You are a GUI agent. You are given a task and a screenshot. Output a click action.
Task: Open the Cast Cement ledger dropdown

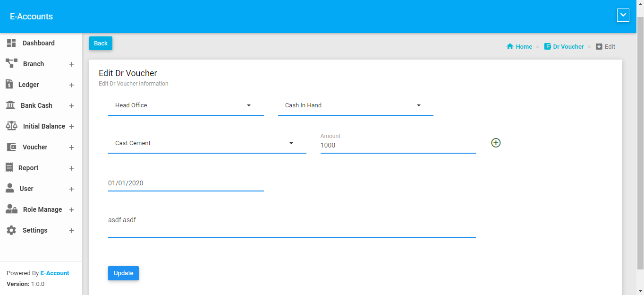point(207,143)
